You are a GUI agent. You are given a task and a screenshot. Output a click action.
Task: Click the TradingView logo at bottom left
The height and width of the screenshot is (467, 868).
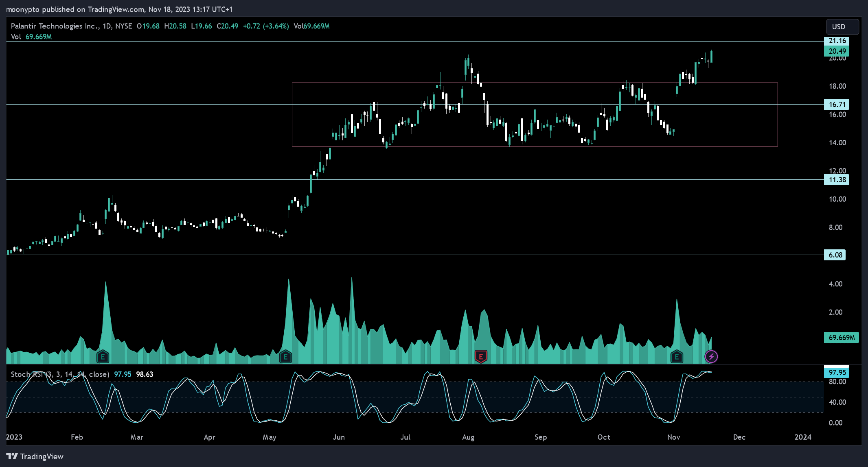tap(35, 456)
